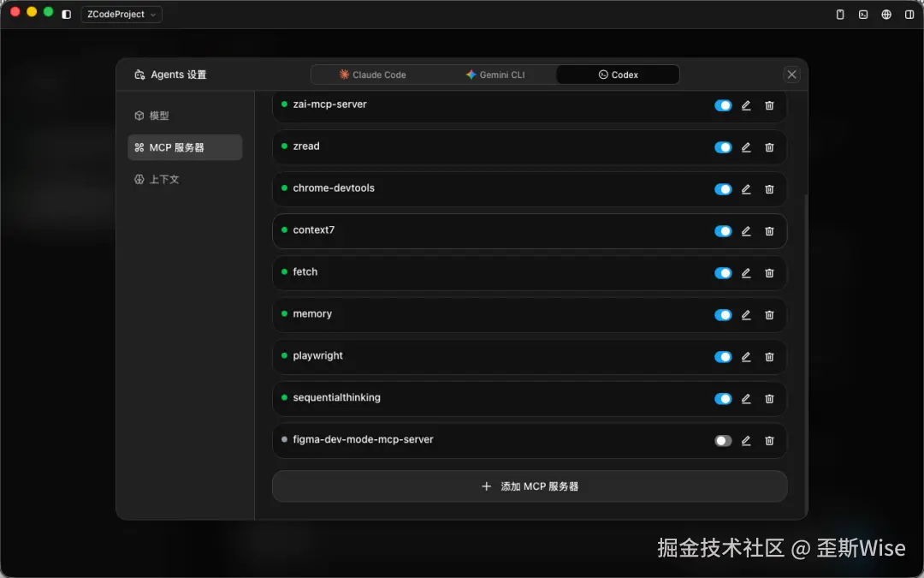Enable the figma-dev-mode-mcp-server switch

click(x=723, y=441)
